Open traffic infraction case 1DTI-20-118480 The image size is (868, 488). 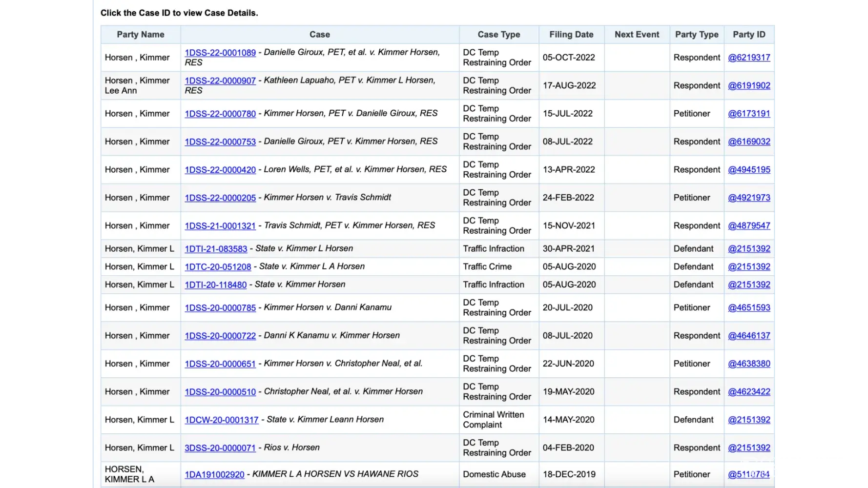(215, 285)
